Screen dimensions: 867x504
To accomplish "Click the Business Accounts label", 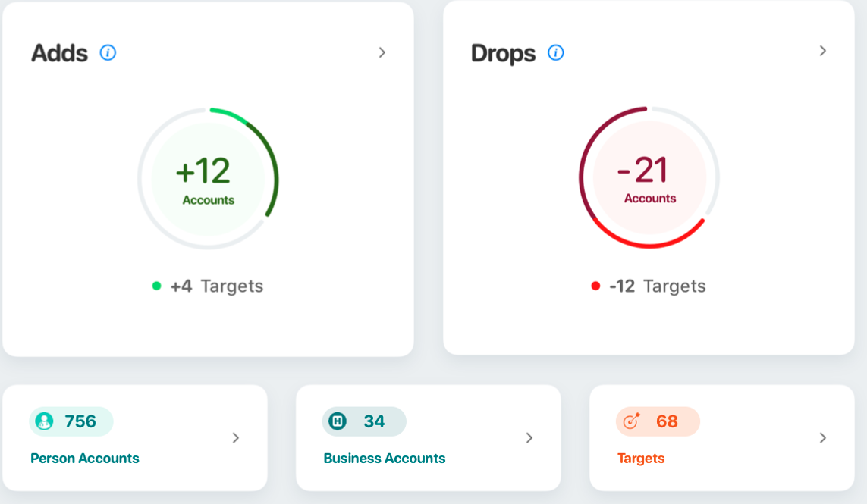I will (x=385, y=459).
